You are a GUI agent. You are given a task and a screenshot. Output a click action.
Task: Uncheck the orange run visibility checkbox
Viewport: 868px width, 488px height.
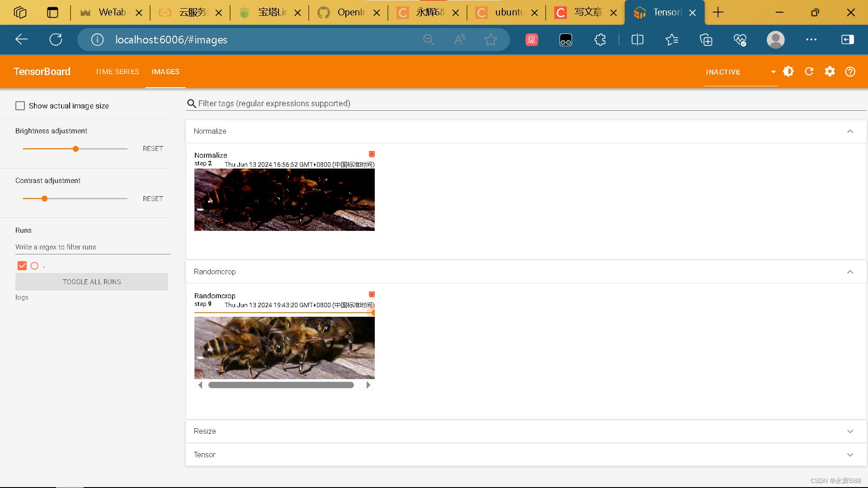22,266
